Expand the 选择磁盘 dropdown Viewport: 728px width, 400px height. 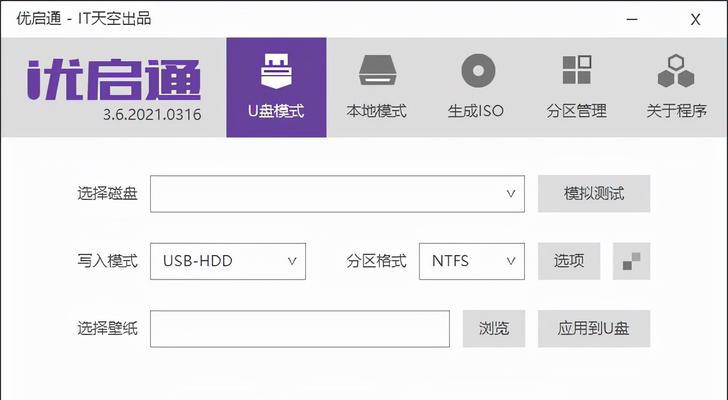[x=338, y=194]
